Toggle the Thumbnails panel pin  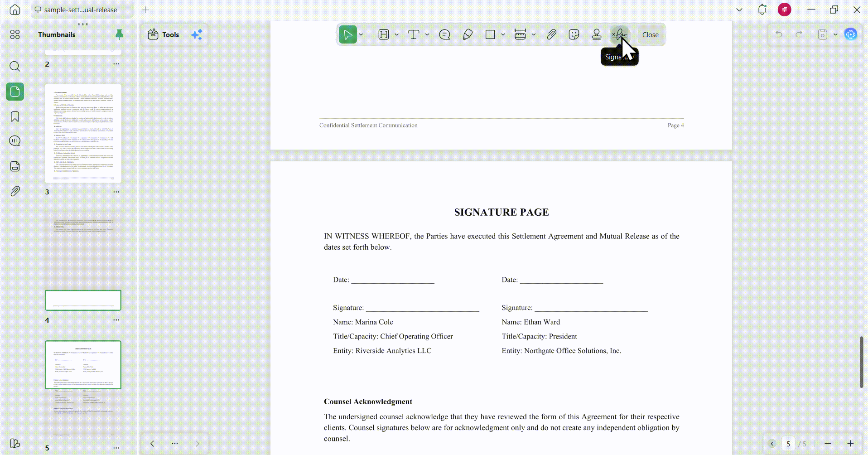coord(119,34)
